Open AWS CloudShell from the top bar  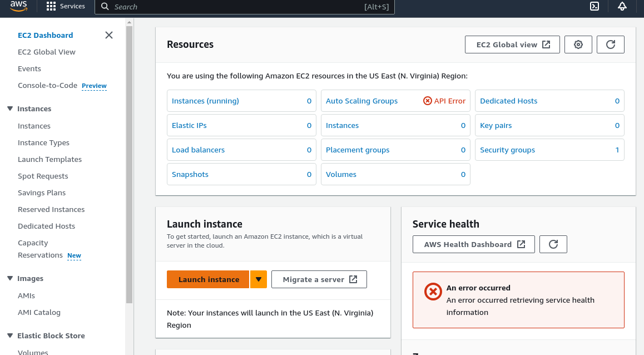tap(595, 7)
